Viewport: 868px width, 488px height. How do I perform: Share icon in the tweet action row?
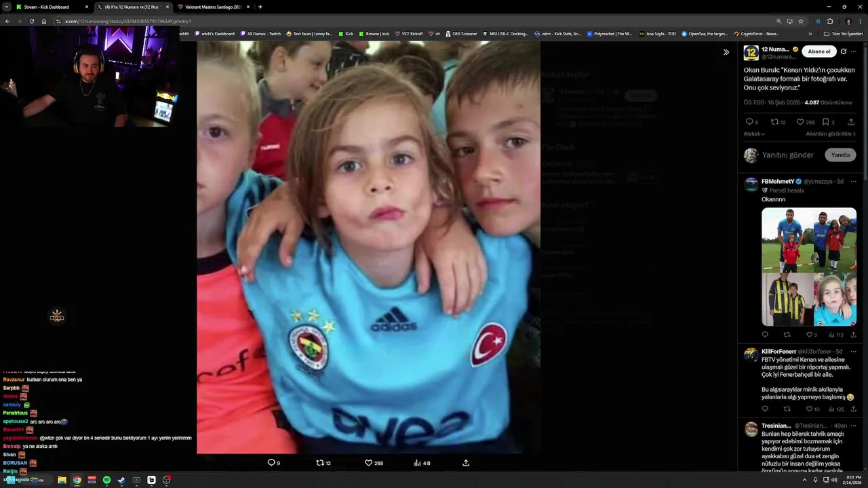[851, 122]
